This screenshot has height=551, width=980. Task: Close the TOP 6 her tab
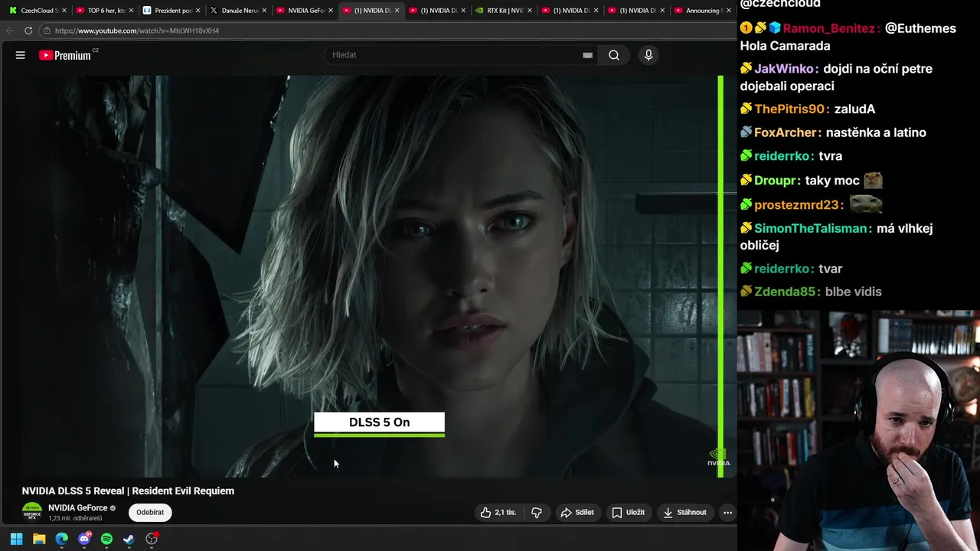click(x=131, y=11)
